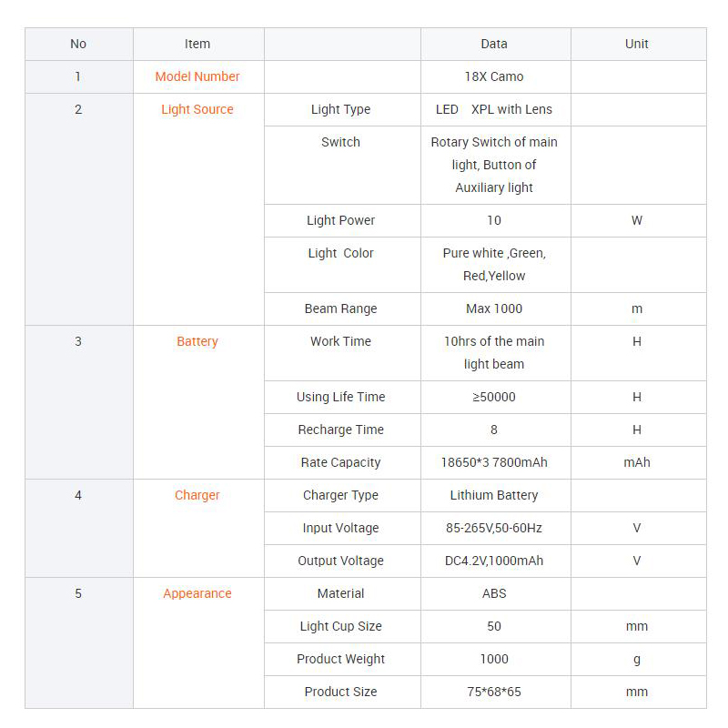Click the Max 1000 beam range cell

pyautogui.click(x=494, y=308)
